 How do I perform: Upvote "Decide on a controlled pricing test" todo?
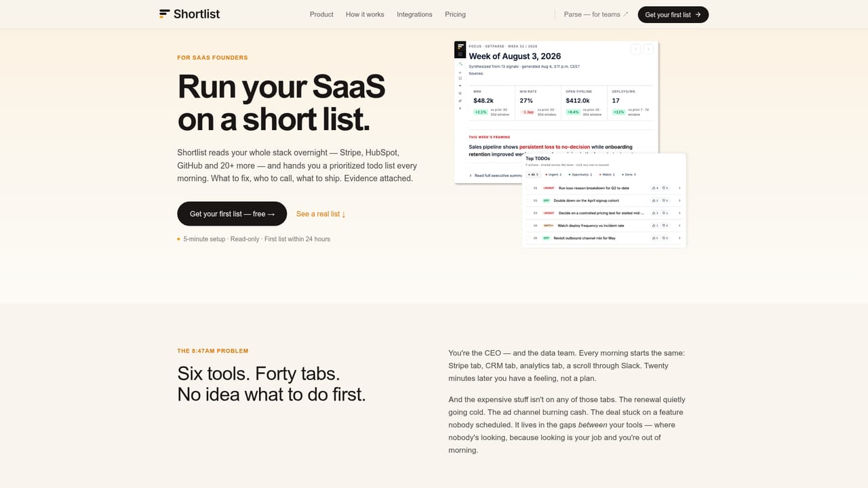tap(654, 213)
